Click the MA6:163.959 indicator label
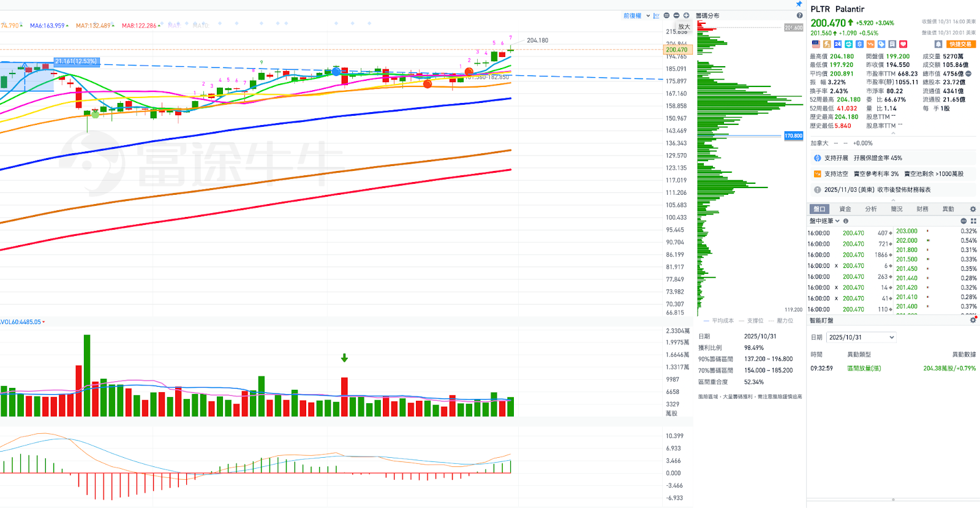This screenshot has height=508, width=980. coord(47,26)
